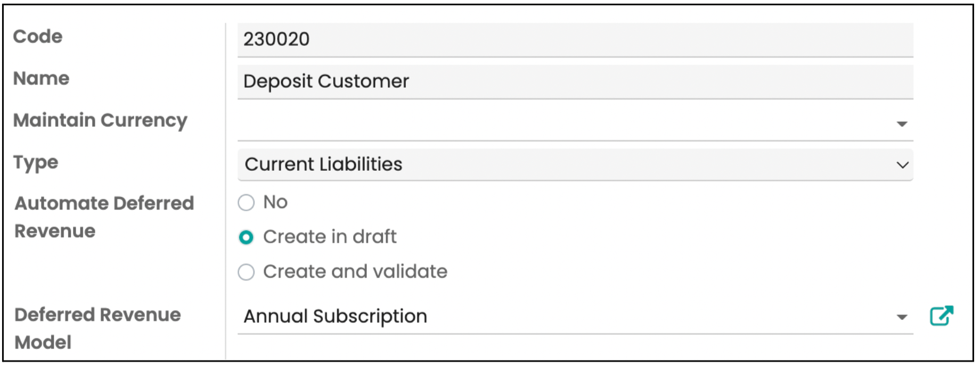Click the "Deferred Revenue Model" label
The width and height of the screenshot is (980, 365).
pos(97,328)
